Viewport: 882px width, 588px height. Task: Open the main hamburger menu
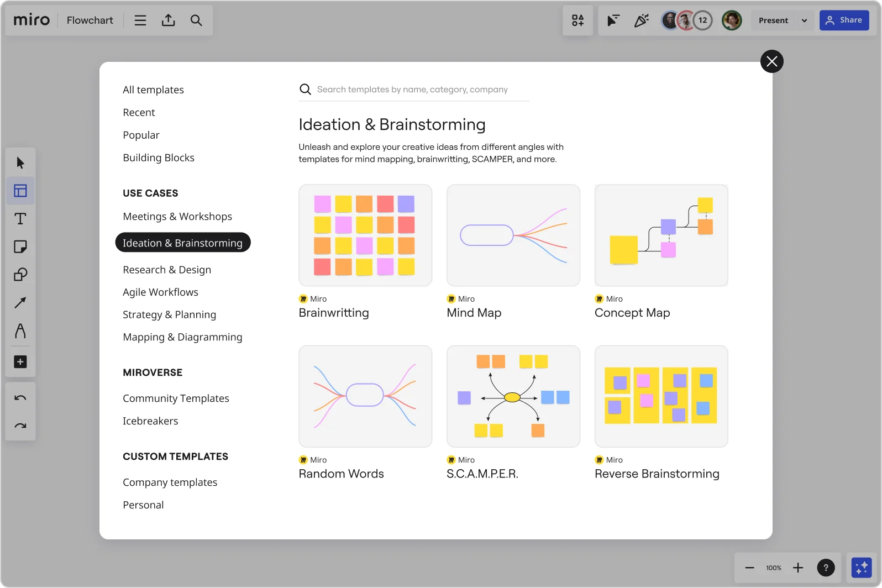[x=140, y=20]
